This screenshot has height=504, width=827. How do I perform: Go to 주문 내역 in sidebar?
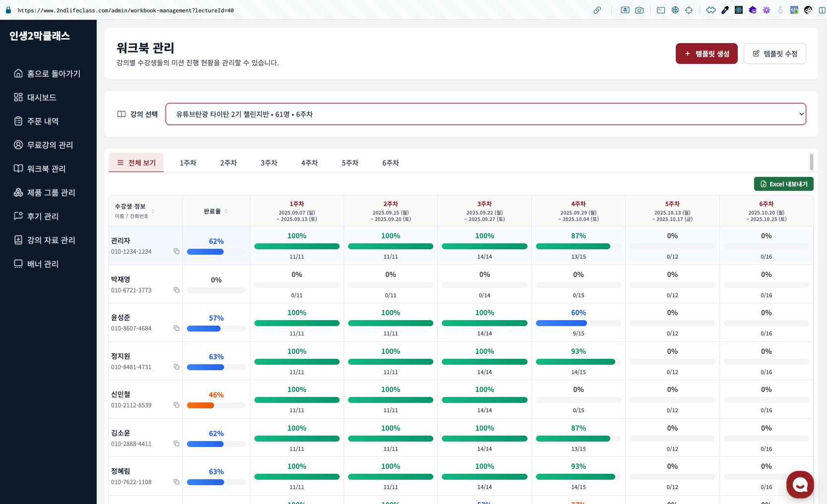point(43,121)
